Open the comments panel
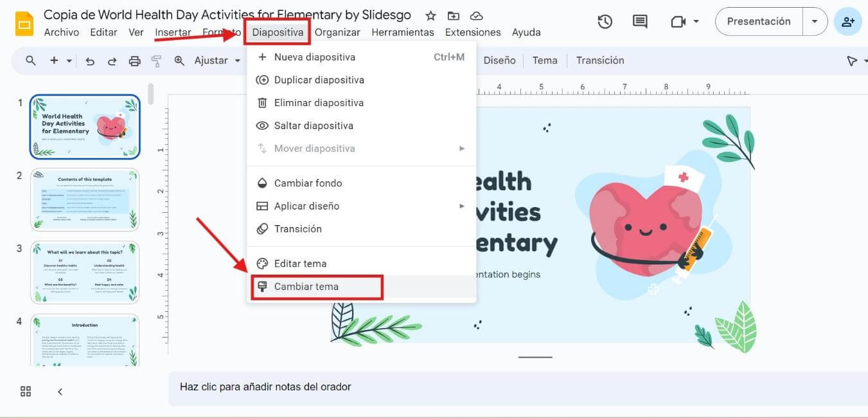868x418 pixels. pyautogui.click(x=639, y=21)
